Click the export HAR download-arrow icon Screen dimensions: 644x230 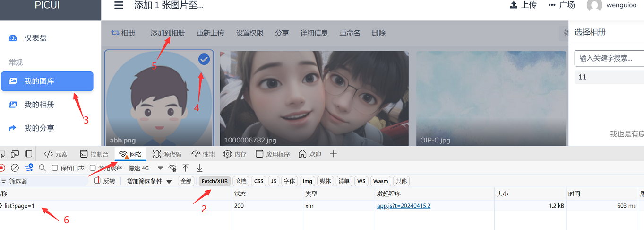(199, 168)
